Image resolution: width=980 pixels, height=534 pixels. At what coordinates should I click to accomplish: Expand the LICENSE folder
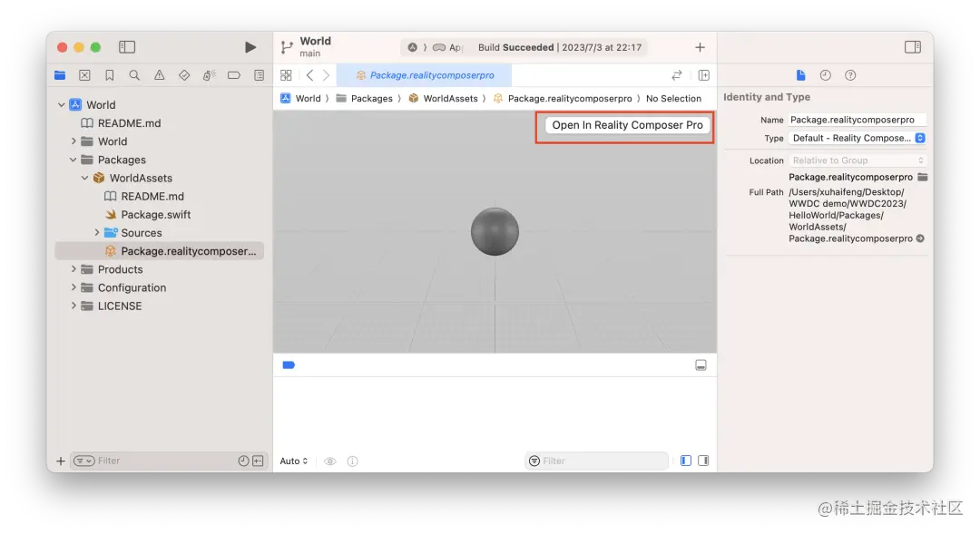[x=73, y=306]
